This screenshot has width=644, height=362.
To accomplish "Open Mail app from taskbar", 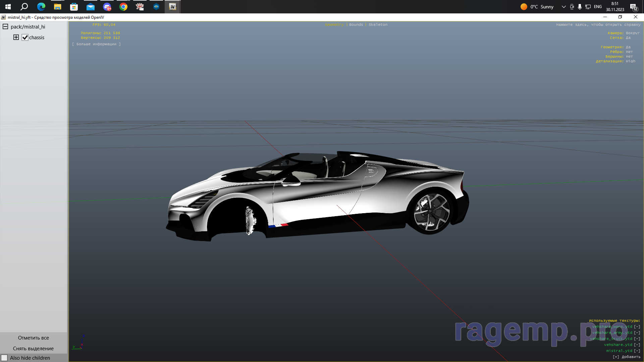I will pyautogui.click(x=90, y=7).
